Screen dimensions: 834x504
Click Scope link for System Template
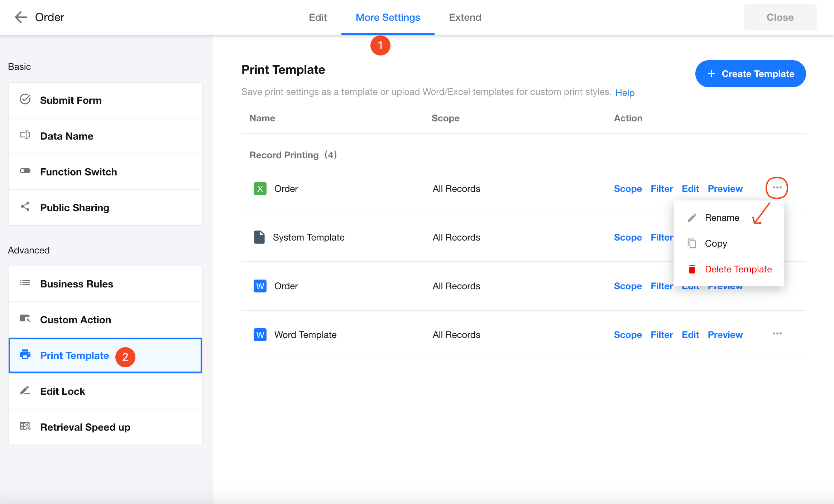click(628, 237)
